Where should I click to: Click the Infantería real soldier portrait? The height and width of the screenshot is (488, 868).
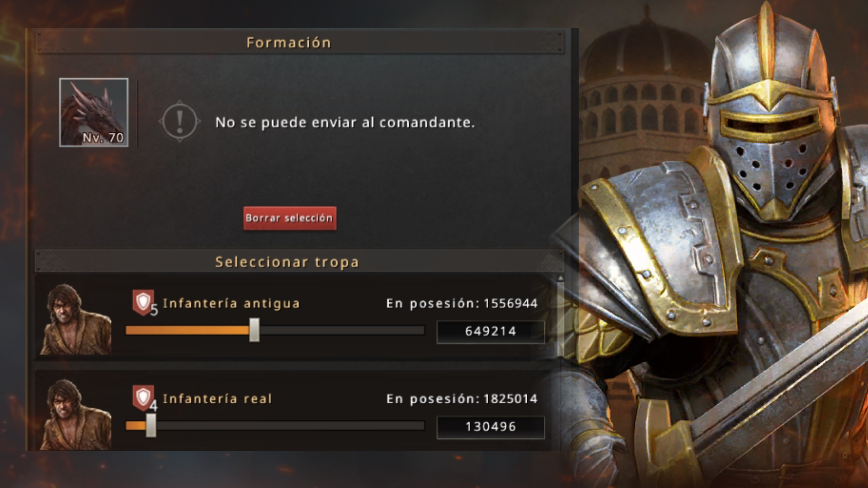75,414
